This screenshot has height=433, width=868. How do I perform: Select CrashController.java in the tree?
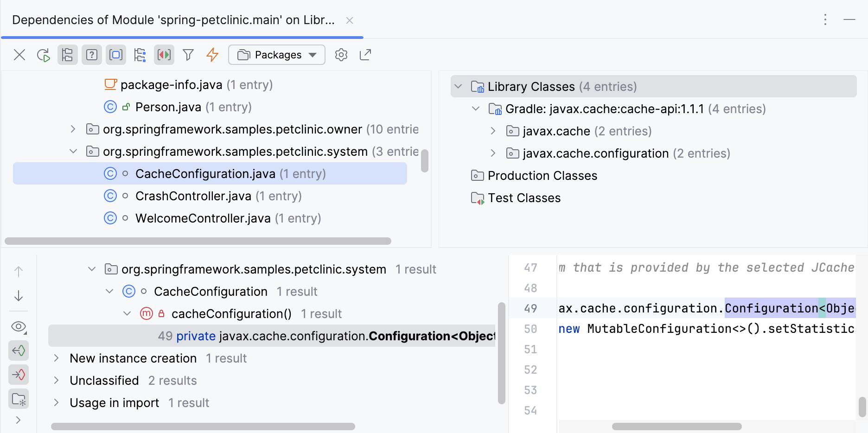[193, 196]
